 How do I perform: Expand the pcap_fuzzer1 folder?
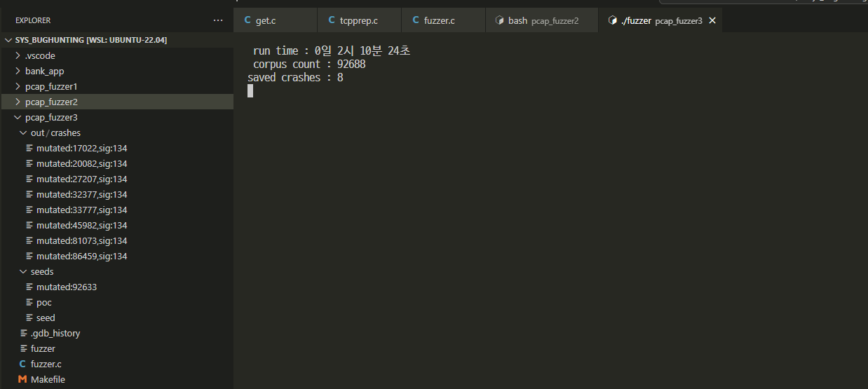click(x=117, y=86)
